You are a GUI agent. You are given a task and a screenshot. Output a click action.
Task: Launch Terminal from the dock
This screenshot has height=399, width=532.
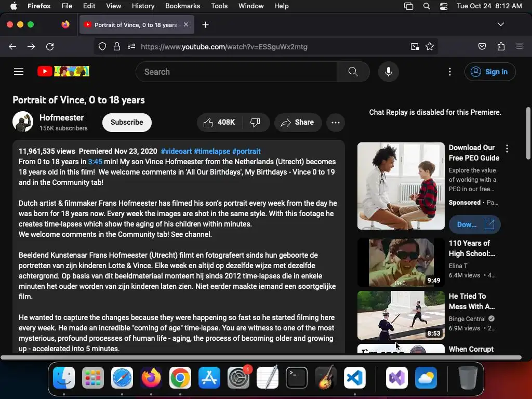[x=297, y=378]
